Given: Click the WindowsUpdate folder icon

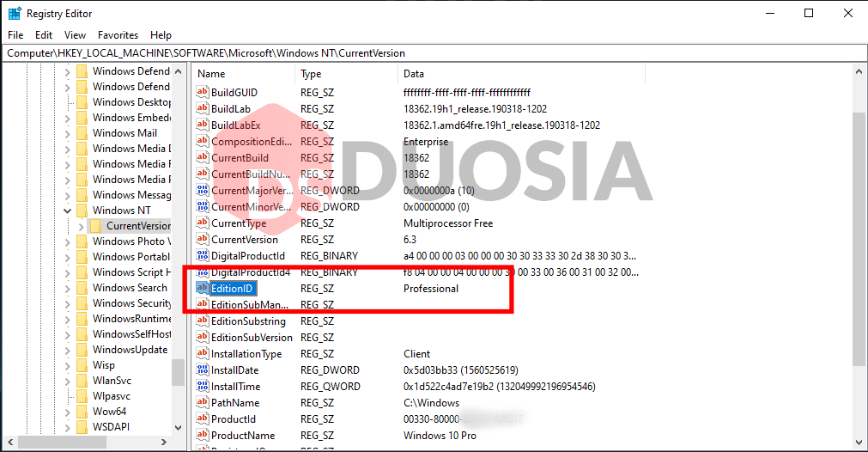Looking at the screenshot, I should tap(82, 350).
